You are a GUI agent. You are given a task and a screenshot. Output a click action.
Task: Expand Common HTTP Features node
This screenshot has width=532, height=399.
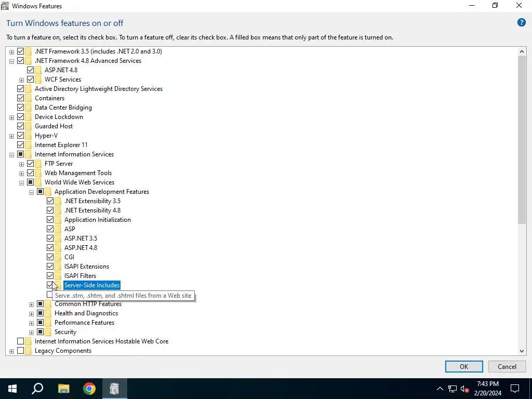(31, 304)
